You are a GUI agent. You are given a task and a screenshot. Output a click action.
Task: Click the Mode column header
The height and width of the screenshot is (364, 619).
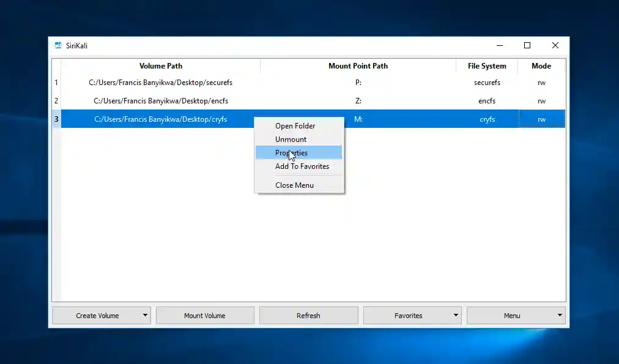[x=541, y=66]
